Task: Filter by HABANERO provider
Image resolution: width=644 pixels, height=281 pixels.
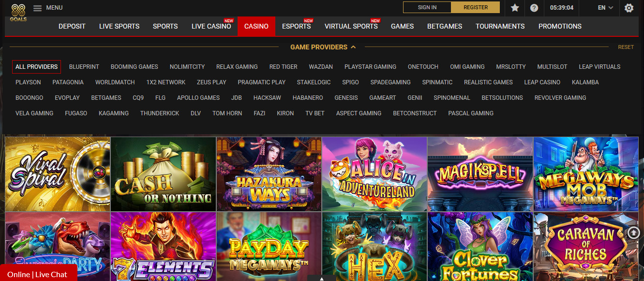Action: click(308, 98)
